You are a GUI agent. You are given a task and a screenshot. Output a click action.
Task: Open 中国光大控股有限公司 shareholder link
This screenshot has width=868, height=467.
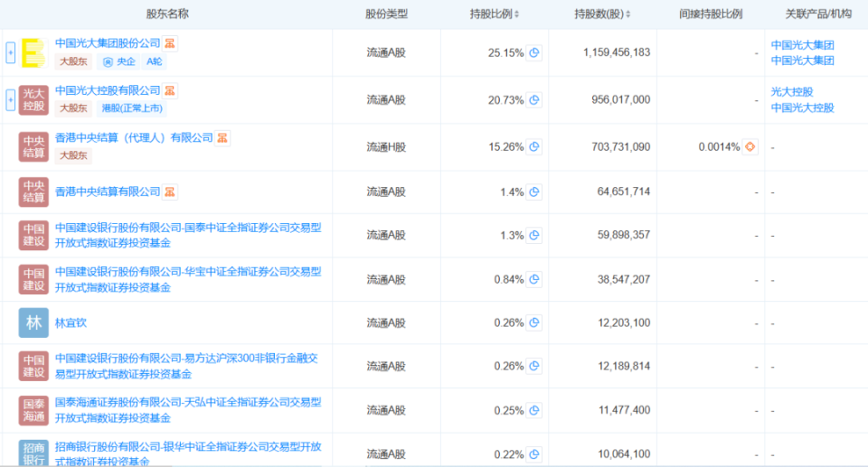(x=108, y=90)
